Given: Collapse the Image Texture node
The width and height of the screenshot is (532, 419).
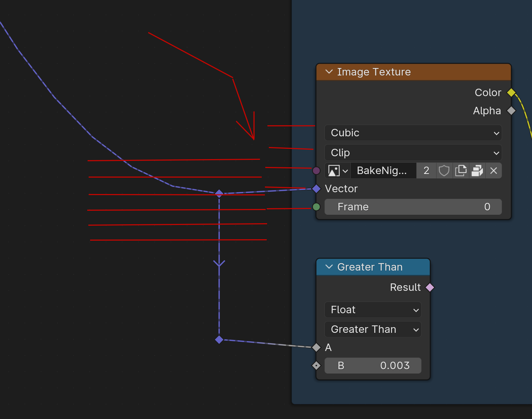Looking at the screenshot, I should click(329, 72).
